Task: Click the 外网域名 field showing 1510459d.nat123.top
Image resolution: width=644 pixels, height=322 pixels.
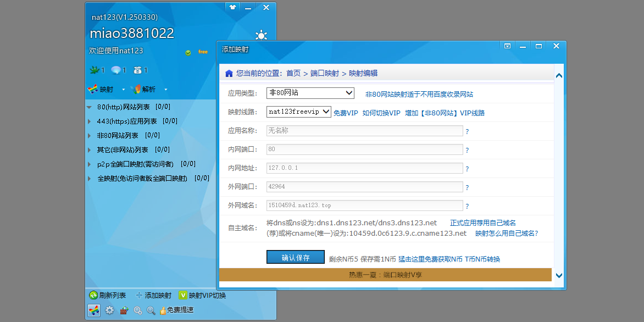Action: [x=365, y=206]
